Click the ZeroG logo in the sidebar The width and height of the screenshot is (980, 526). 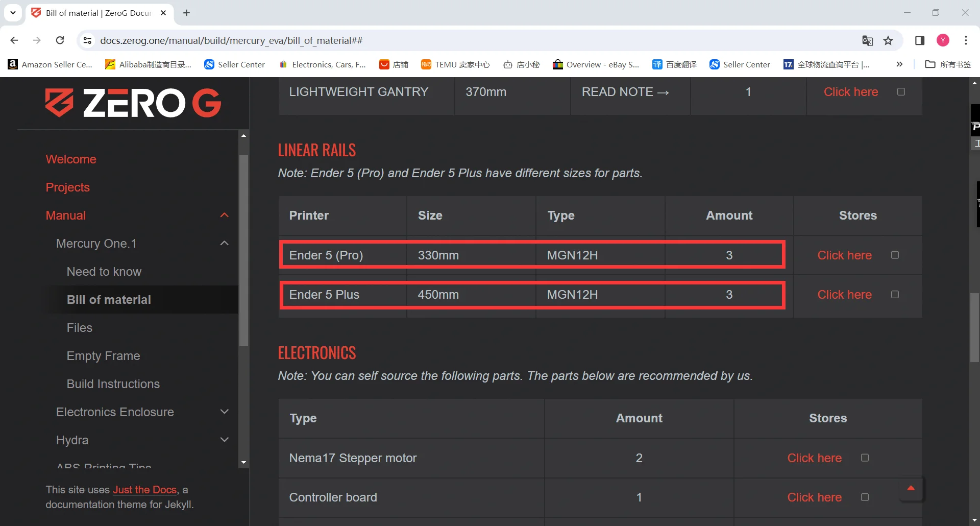[x=133, y=103]
